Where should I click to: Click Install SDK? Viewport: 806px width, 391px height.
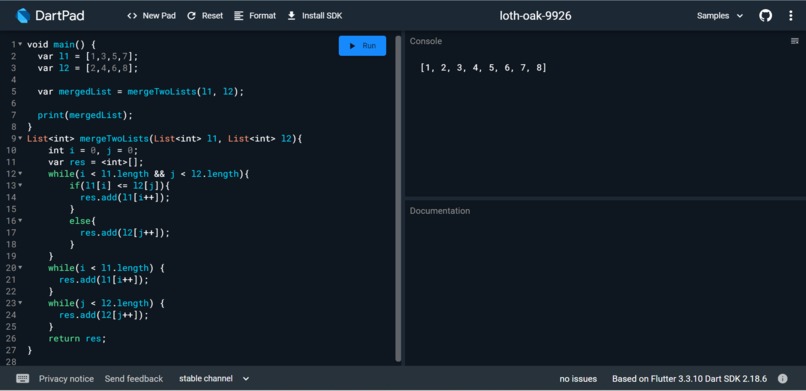[315, 16]
